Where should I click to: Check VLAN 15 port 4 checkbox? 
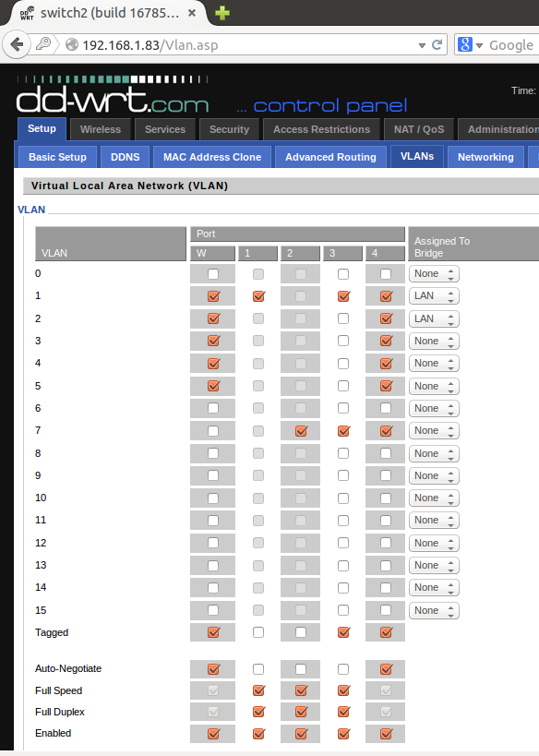pos(386,610)
